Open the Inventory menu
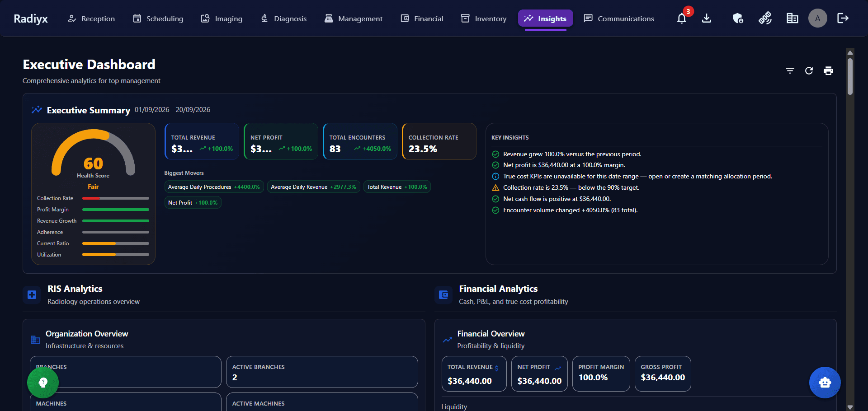Viewport: 868px width, 411px height. click(484, 19)
